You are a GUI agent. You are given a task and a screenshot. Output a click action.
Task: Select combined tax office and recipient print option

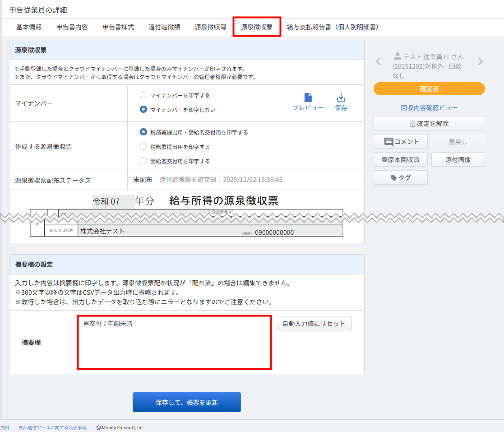[143, 132]
